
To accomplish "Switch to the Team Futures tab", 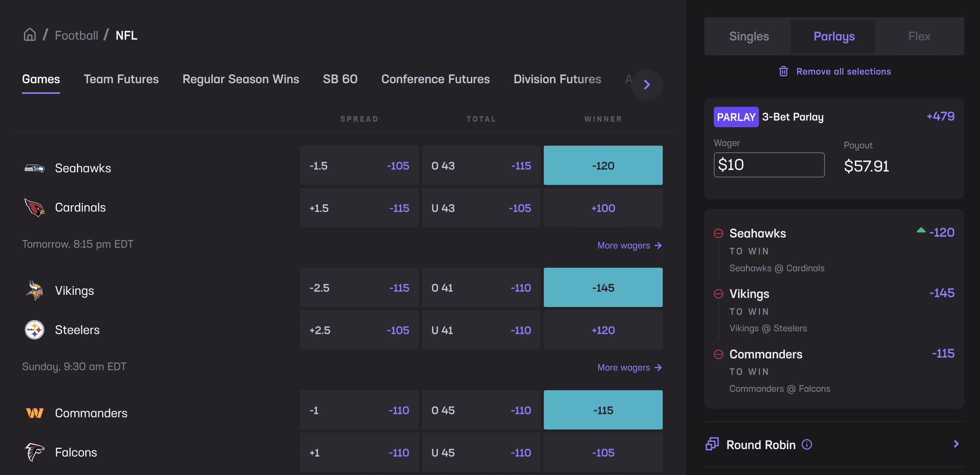I will 121,79.
